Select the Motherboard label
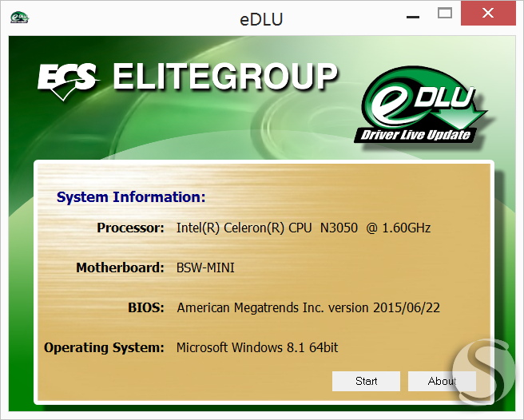This screenshot has height=420, width=524. tap(121, 267)
